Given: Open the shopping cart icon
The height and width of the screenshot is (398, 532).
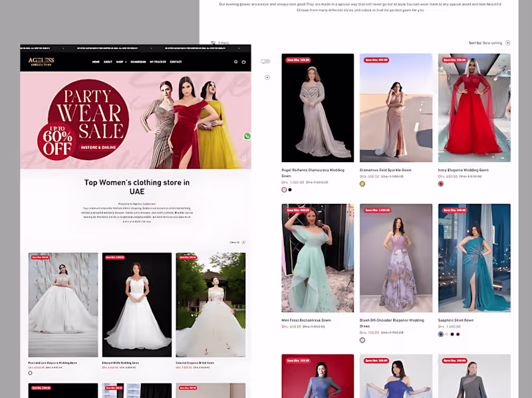Looking at the screenshot, I should point(245,61).
